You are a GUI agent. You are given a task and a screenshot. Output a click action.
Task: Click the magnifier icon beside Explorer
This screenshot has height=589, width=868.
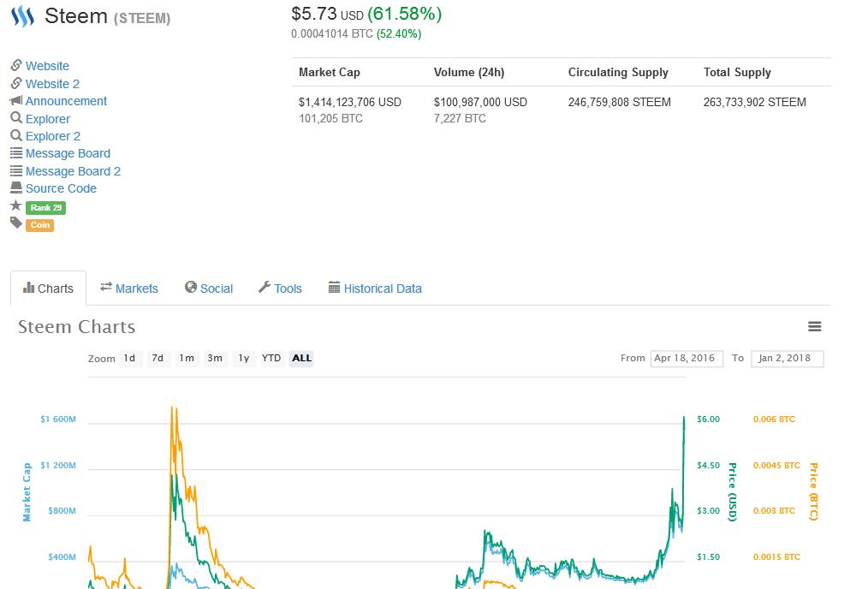pyautogui.click(x=16, y=118)
